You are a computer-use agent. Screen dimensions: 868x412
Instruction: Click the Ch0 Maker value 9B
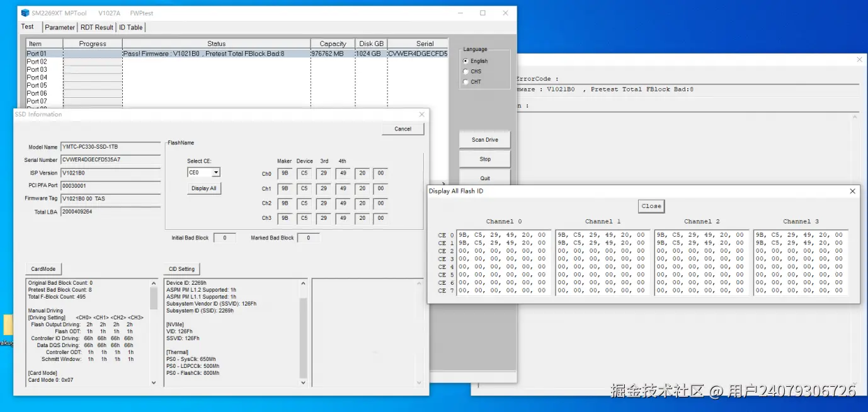pos(285,173)
